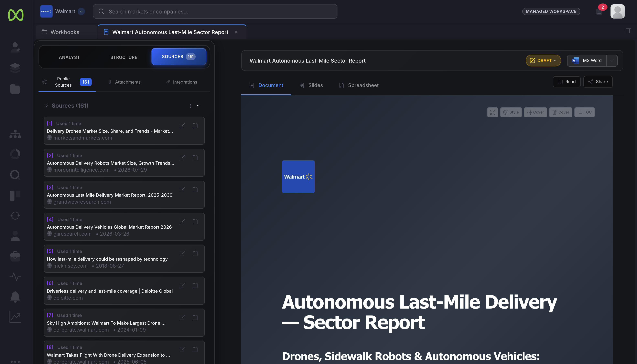
Task: Open the TOC button
Action: coord(584,112)
